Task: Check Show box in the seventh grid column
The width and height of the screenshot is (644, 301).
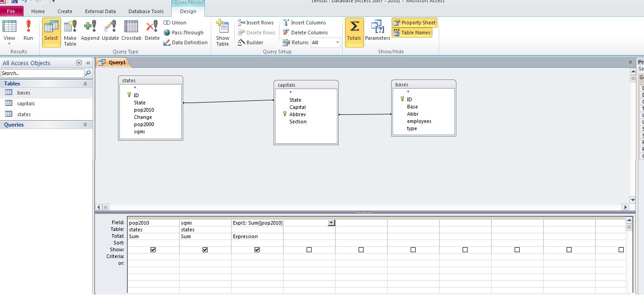Action: coord(465,249)
